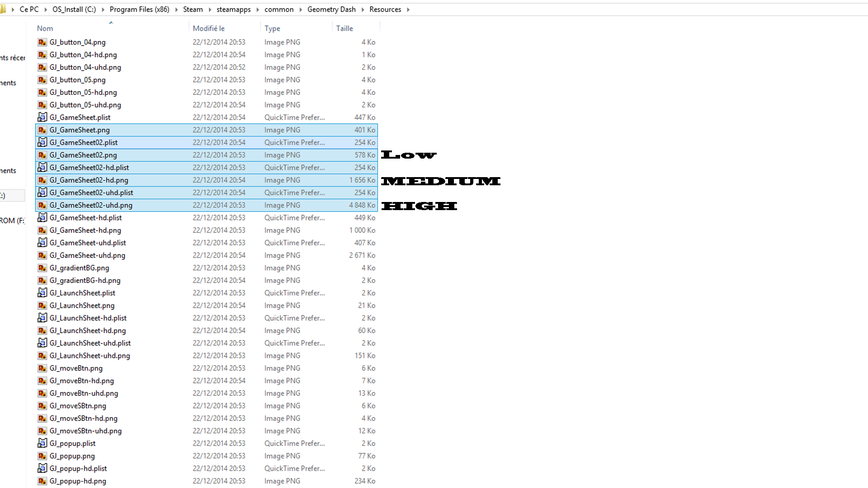The width and height of the screenshot is (868, 488).
Task: Click the GJ_popup.png image icon
Action: coord(42,456)
